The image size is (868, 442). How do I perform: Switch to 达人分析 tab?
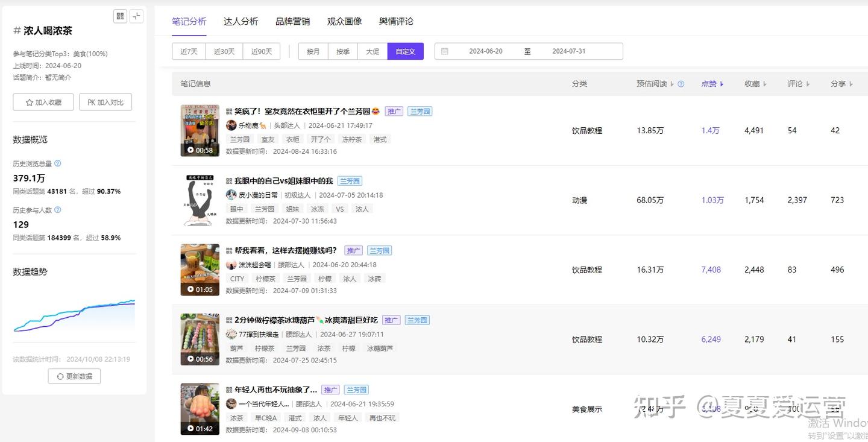tap(241, 21)
